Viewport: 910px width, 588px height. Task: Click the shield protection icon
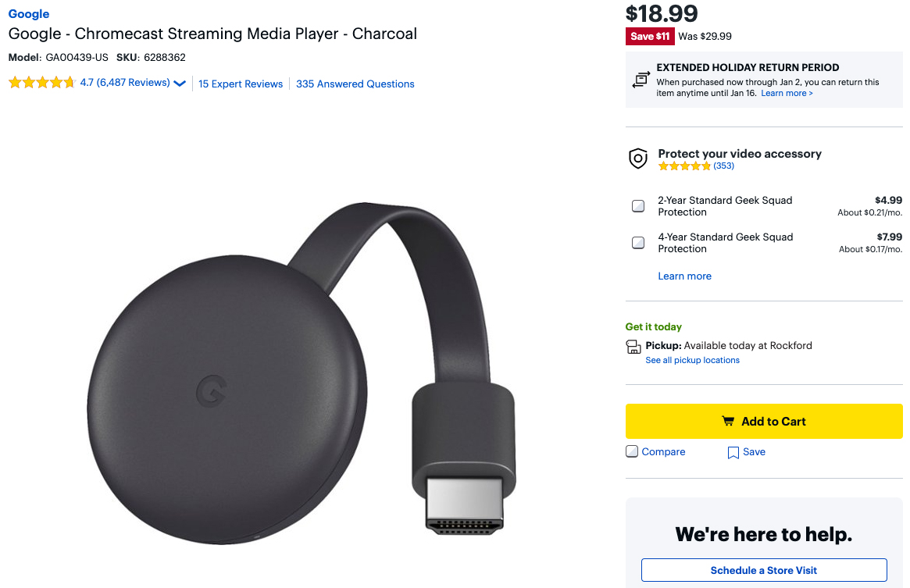pyautogui.click(x=638, y=159)
